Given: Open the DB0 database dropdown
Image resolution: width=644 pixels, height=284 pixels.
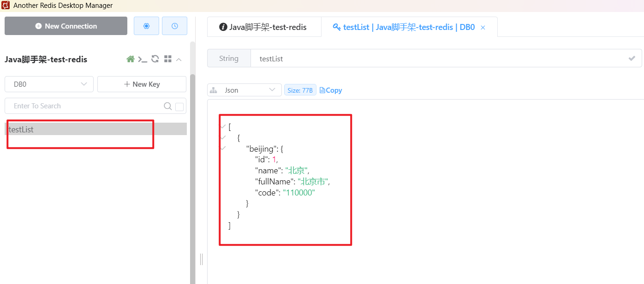Looking at the screenshot, I should point(49,84).
